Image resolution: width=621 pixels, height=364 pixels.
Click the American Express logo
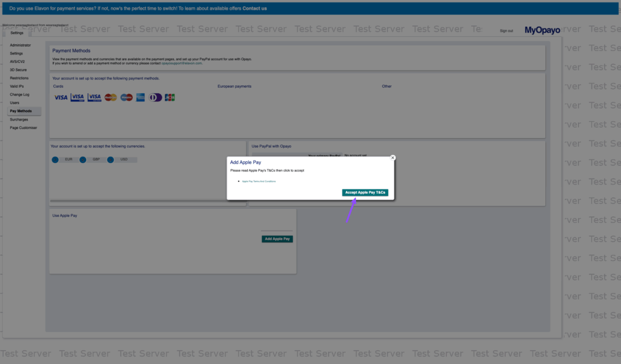coord(141,98)
